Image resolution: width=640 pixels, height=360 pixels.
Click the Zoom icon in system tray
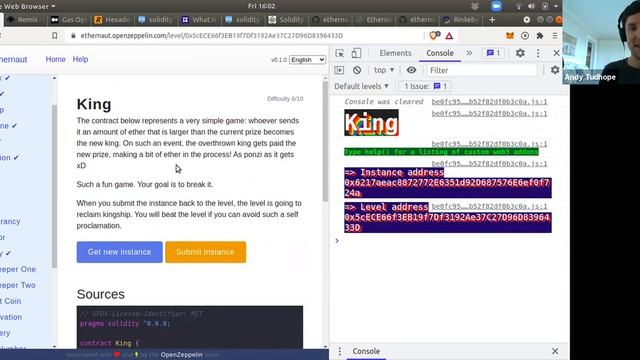point(496,6)
